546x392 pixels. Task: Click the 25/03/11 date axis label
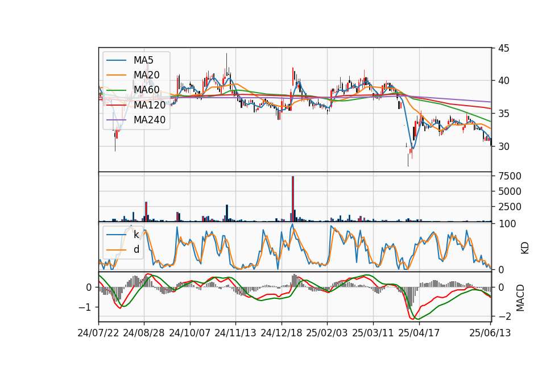pyautogui.click(x=373, y=333)
